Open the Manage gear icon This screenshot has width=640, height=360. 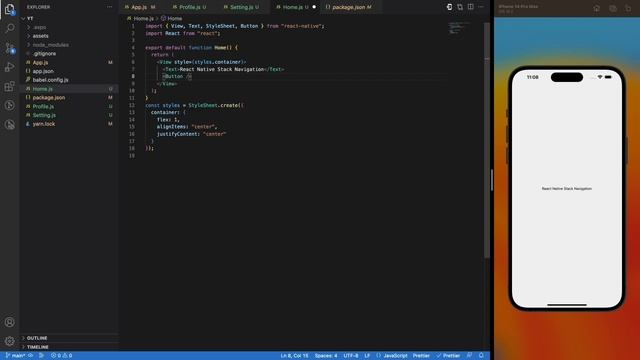point(9,341)
